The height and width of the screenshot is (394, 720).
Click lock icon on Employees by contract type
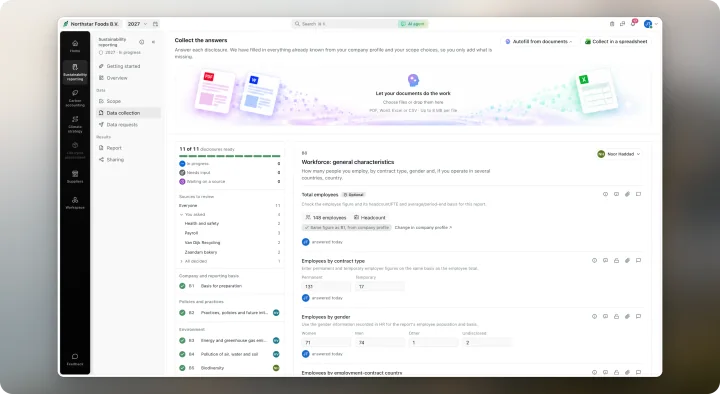(x=616, y=260)
